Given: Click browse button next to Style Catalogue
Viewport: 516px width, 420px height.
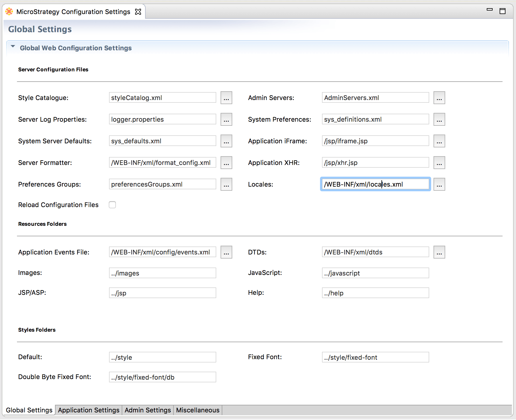Looking at the screenshot, I should [226, 98].
